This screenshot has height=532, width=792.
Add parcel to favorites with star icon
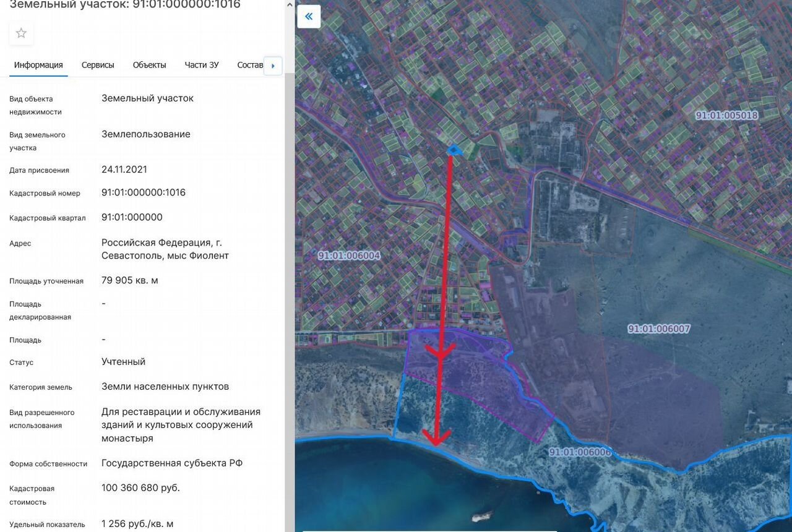pos(21,33)
